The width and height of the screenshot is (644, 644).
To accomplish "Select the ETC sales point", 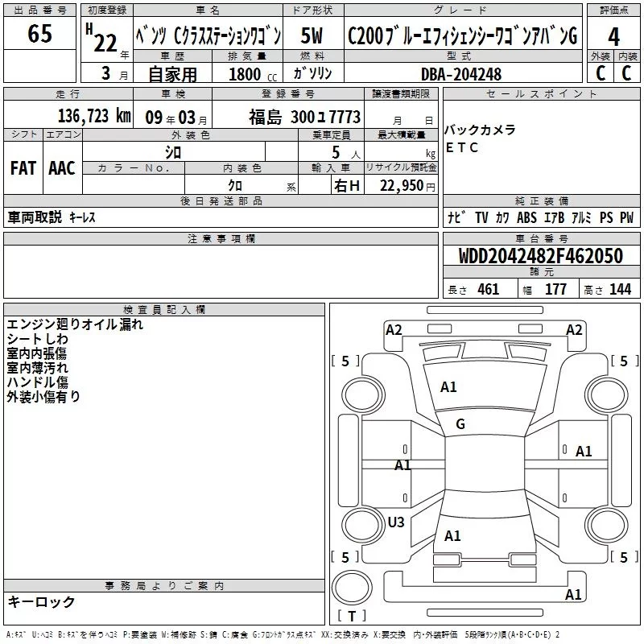I will (461, 147).
